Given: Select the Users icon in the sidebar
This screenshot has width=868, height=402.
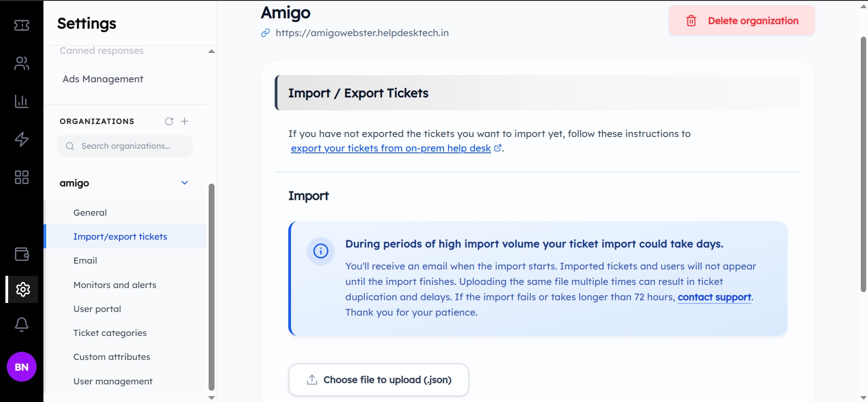Looking at the screenshot, I should pyautogui.click(x=21, y=63).
